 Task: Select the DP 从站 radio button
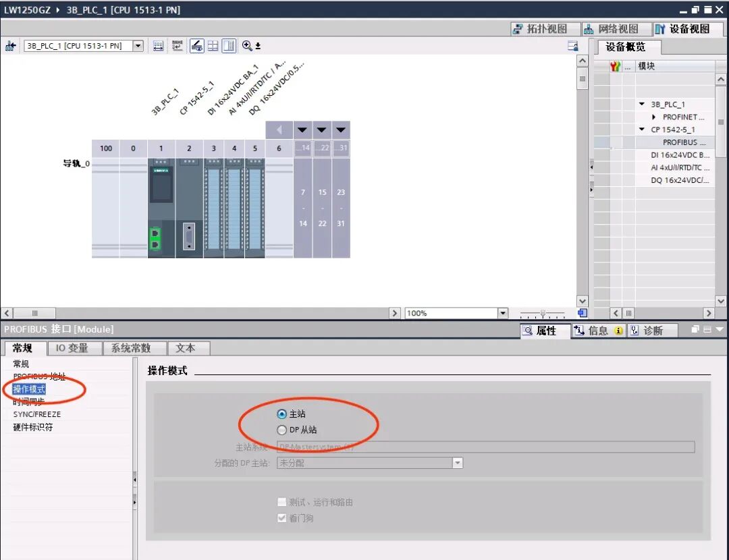coord(281,430)
